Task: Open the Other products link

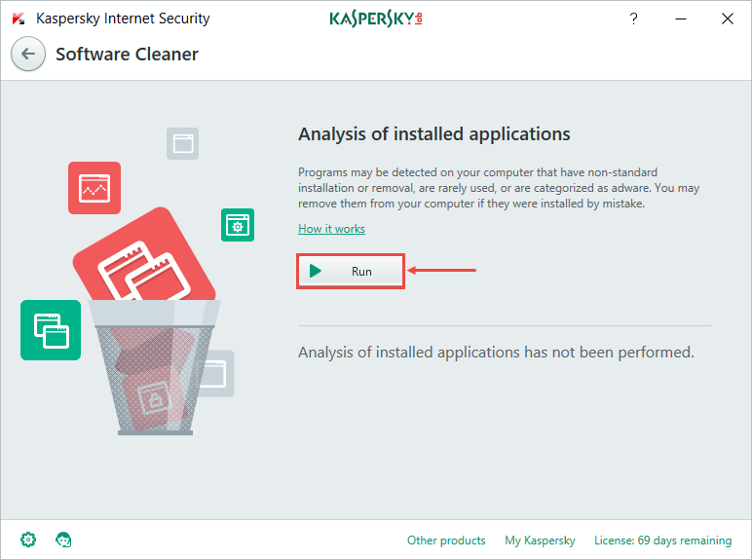Action: [446, 541]
